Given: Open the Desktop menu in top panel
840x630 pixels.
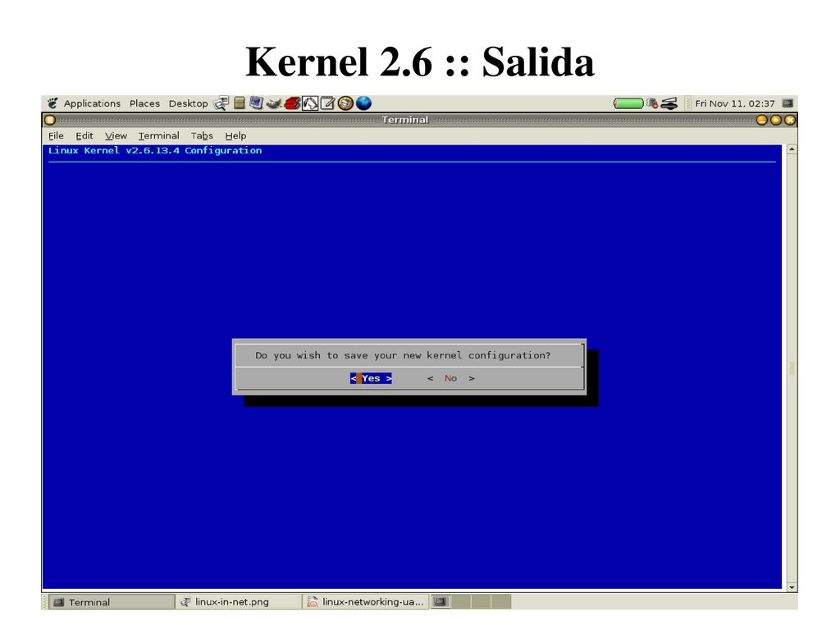Looking at the screenshot, I should pos(188,103).
